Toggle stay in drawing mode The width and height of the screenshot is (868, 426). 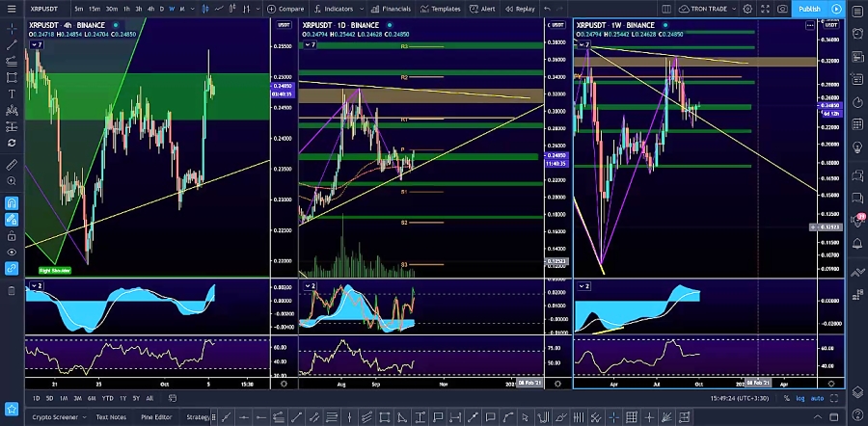(x=12, y=220)
